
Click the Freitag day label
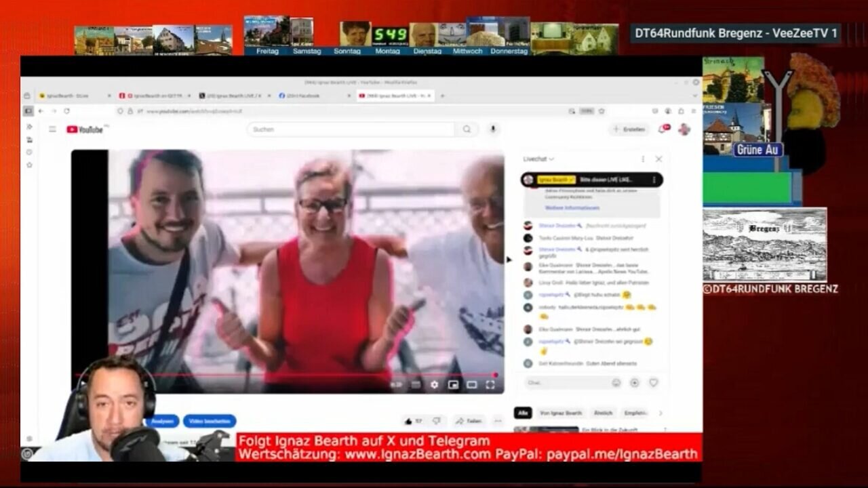(267, 51)
